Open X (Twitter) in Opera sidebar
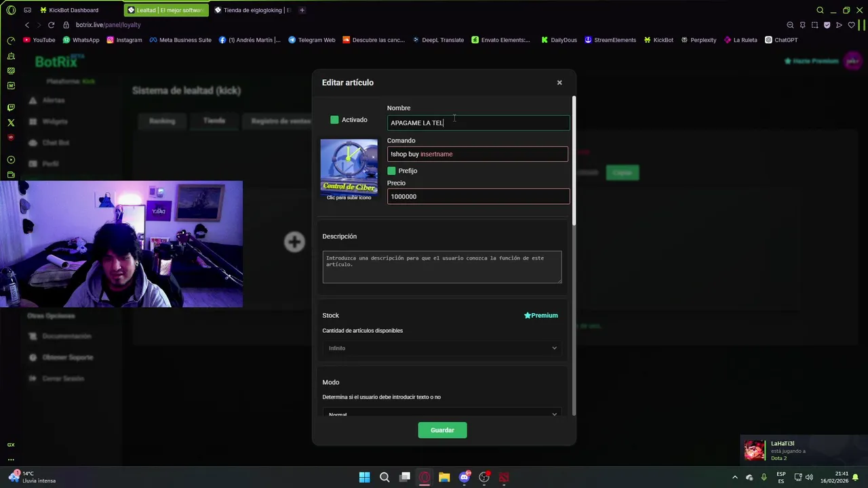Viewport: 868px width, 488px height. pos(11,123)
